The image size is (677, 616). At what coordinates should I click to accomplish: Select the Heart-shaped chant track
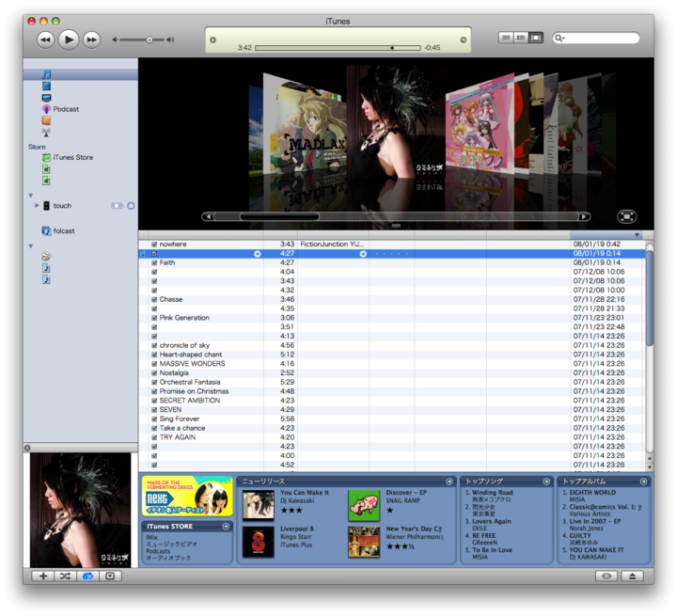coord(190,355)
